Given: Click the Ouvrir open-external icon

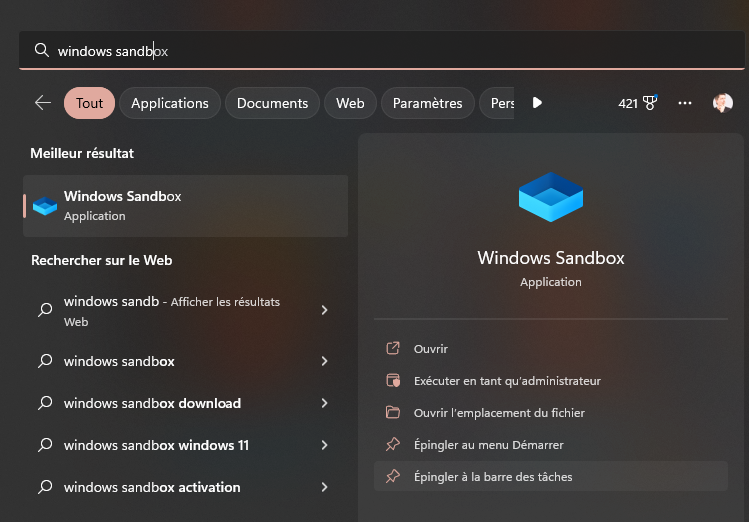Looking at the screenshot, I should pos(393,348).
